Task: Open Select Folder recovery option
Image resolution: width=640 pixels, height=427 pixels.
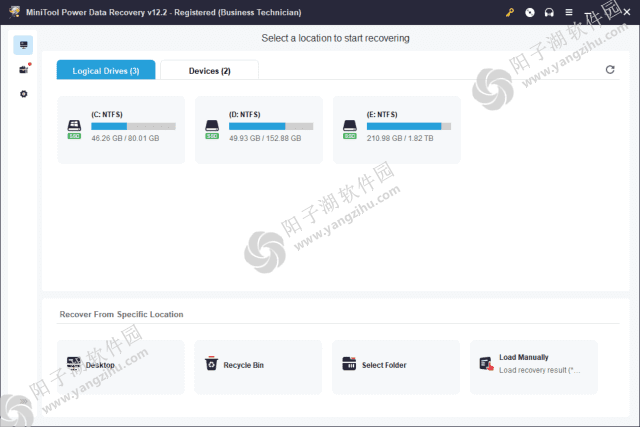Action: point(396,367)
